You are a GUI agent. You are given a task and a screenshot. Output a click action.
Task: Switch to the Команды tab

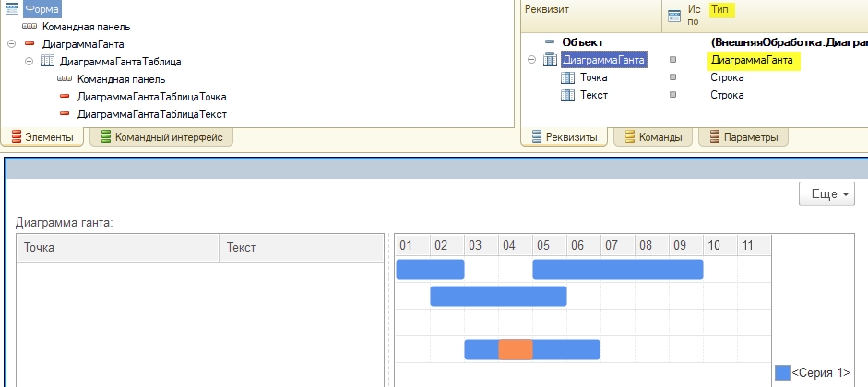pyautogui.click(x=653, y=137)
